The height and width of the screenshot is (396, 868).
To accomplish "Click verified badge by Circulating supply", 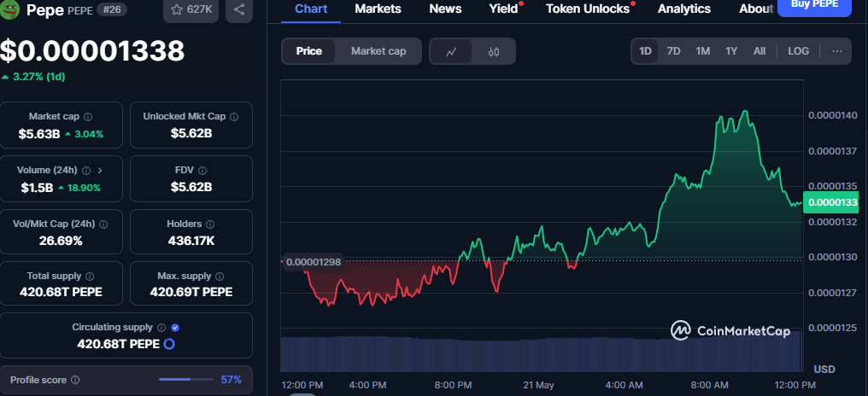I will 175,328.
